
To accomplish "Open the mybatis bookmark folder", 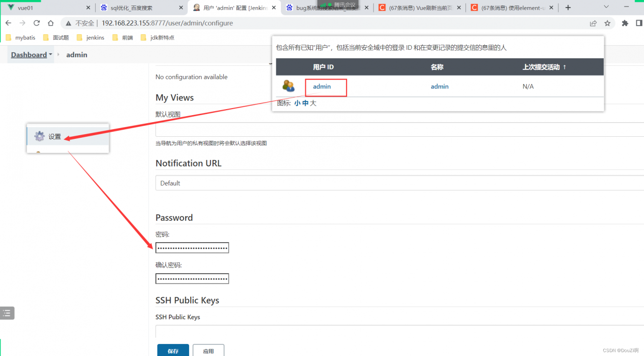I will pos(20,38).
